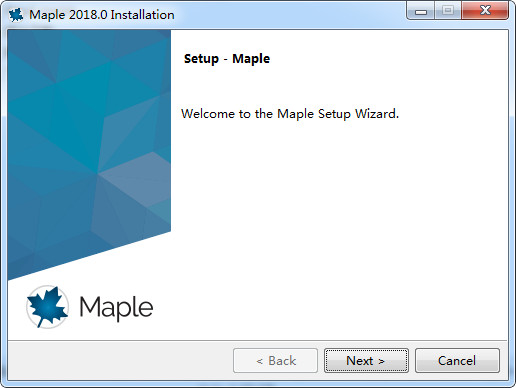Click the Maple leaf logo in sidebar
The width and height of the screenshot is (516, 388).
point(47,307)
